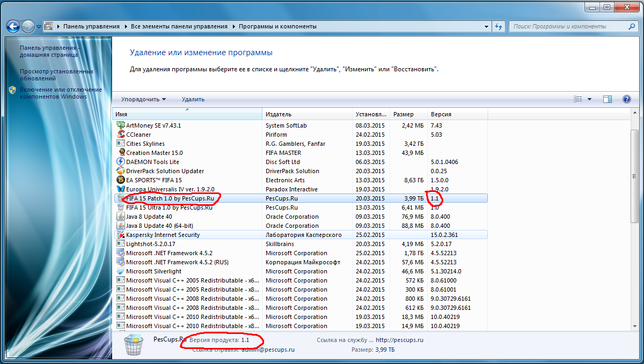Click the Kaspersky Internet Security icon
The image size is (644, 364).
[x=121, y=235]
